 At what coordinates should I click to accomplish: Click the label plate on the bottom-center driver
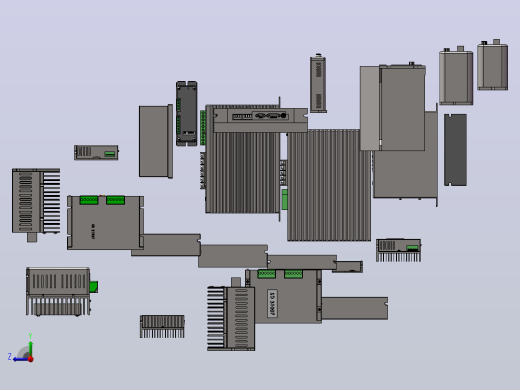click(272, 303)
